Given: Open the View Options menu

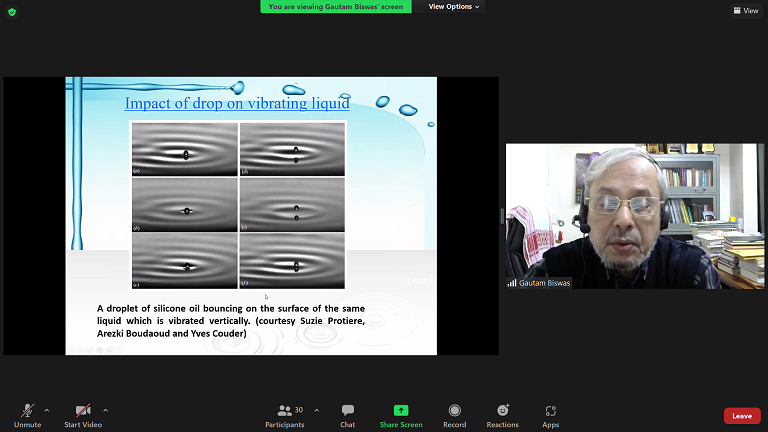Looking at the screenshot, I should tap(454, 6).
